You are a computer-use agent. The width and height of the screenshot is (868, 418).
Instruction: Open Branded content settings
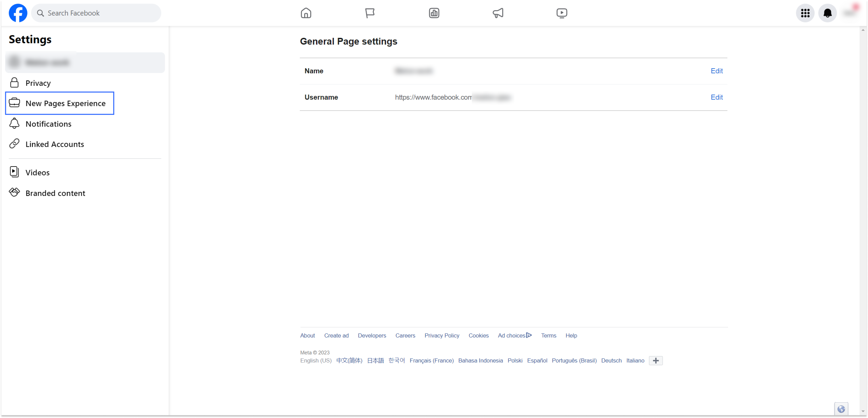click(55, 193)
